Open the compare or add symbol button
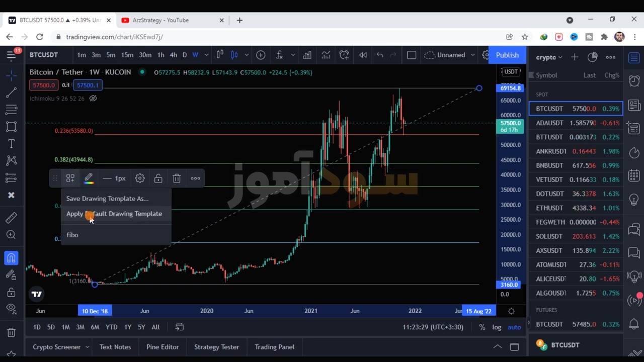 pos(261,55)
